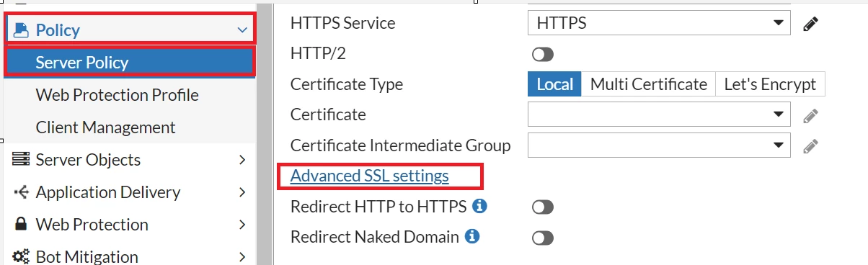Click the Application Delivery icon
This screenshot has width=868, height=265.
point(21,192)
